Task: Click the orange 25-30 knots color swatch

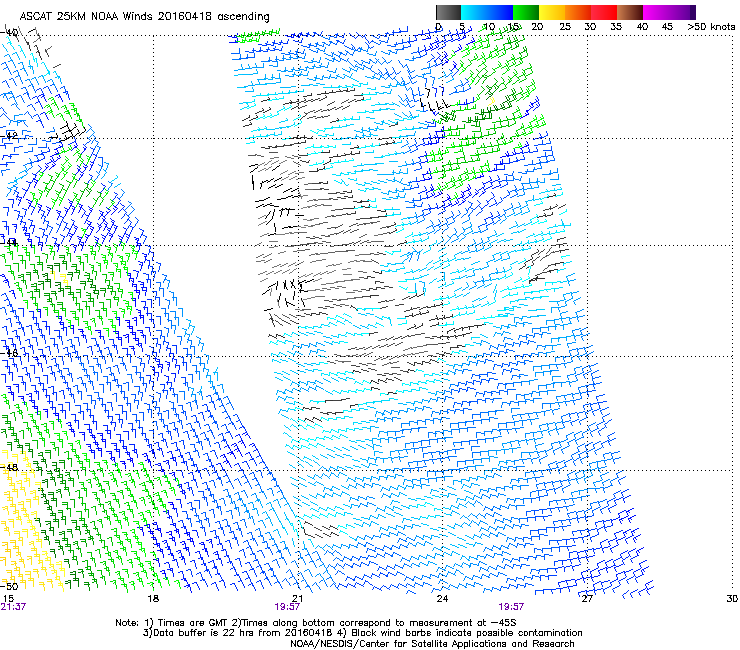Action: [x=578, y=12]
